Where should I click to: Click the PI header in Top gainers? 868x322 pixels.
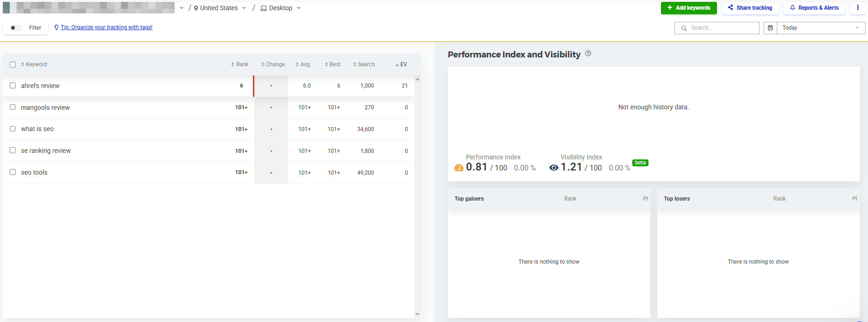pos(645,199)
